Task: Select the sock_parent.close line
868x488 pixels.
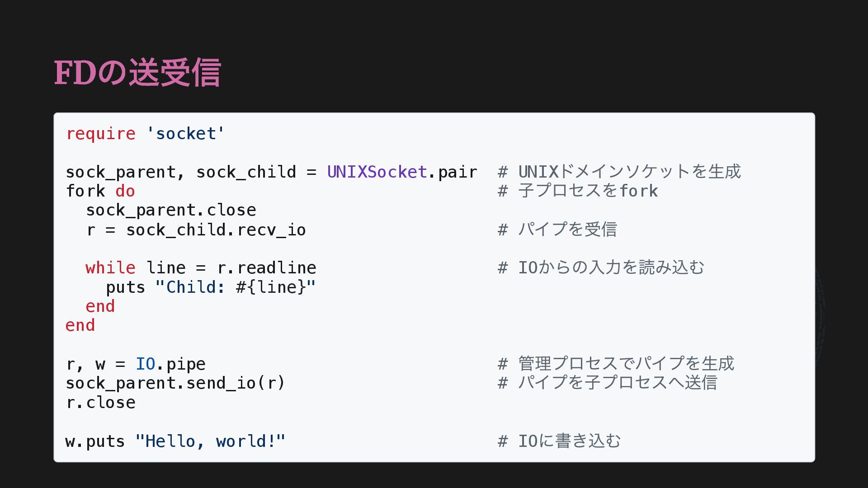Action: click(171, 210)
